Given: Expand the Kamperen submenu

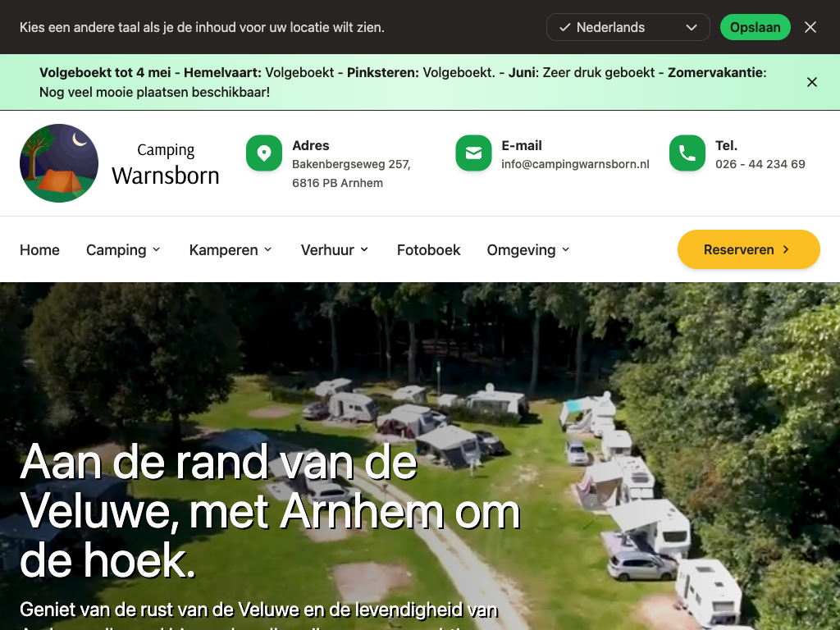Looking at the screenshot, I should (x=231, y=249).
